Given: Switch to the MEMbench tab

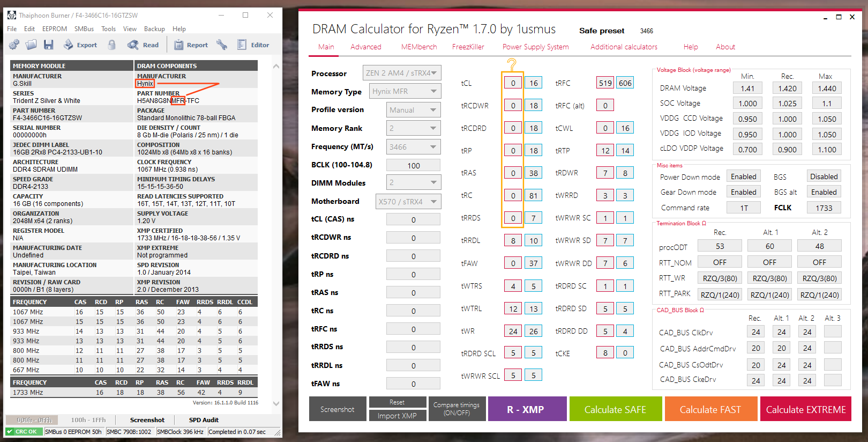Looking at the screenshot, I should 418,47.
